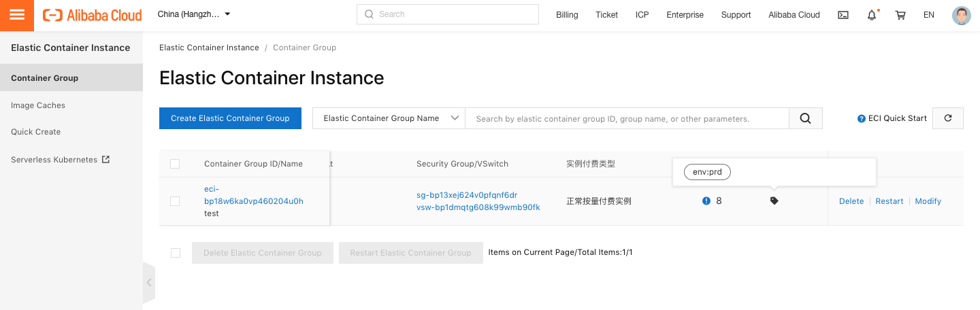Click the 实例付费类型 column header
This screenshot has height=310, width=980.
tap(591, 164)
